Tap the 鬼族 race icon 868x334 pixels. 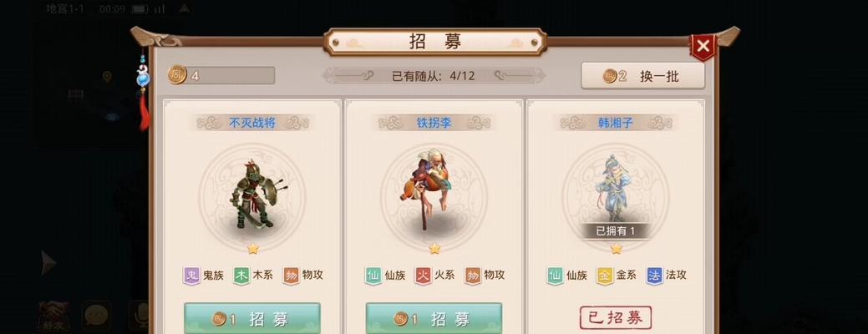coord(191,276)
